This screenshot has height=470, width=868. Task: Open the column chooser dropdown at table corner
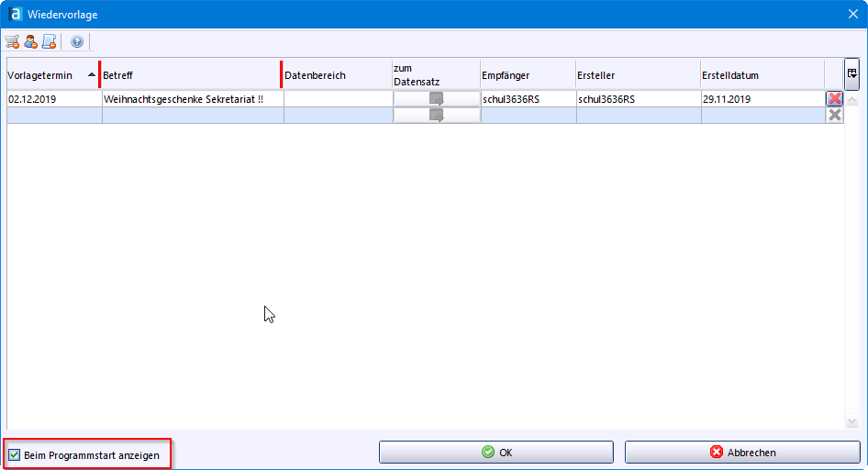pos(851,73)
